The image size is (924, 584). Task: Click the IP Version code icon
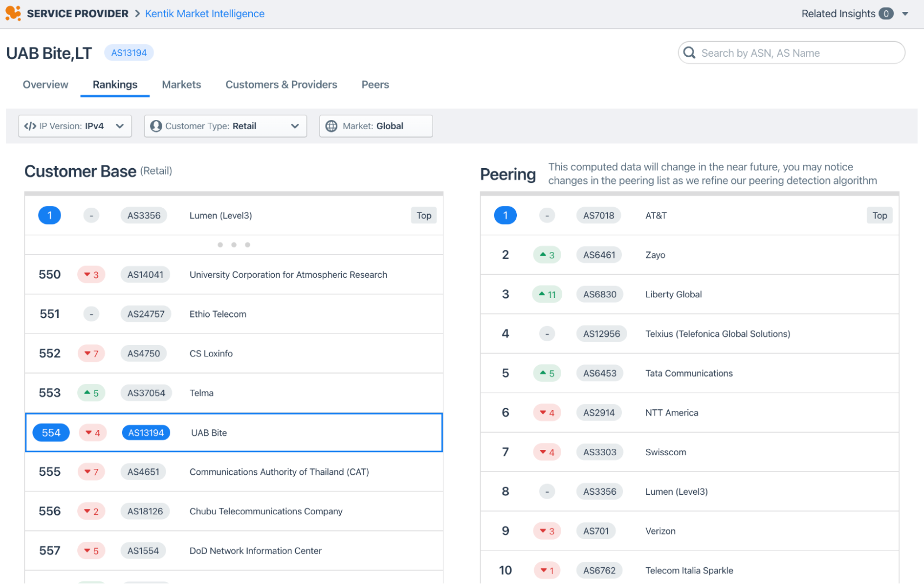pos(30,126)
